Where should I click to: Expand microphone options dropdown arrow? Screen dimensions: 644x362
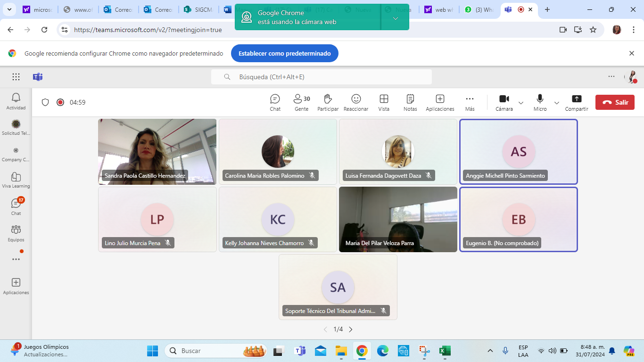click(557, 103)
